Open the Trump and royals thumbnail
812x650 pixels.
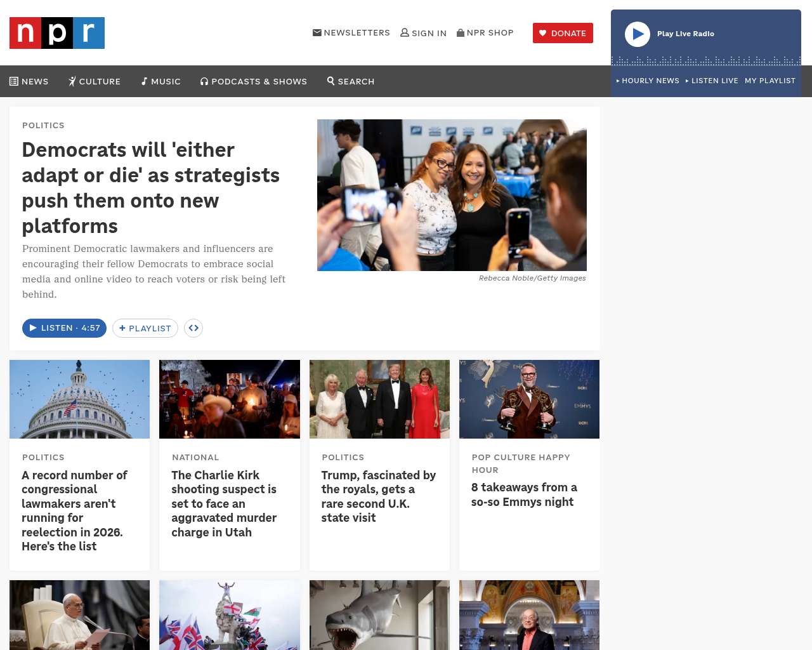379,399
